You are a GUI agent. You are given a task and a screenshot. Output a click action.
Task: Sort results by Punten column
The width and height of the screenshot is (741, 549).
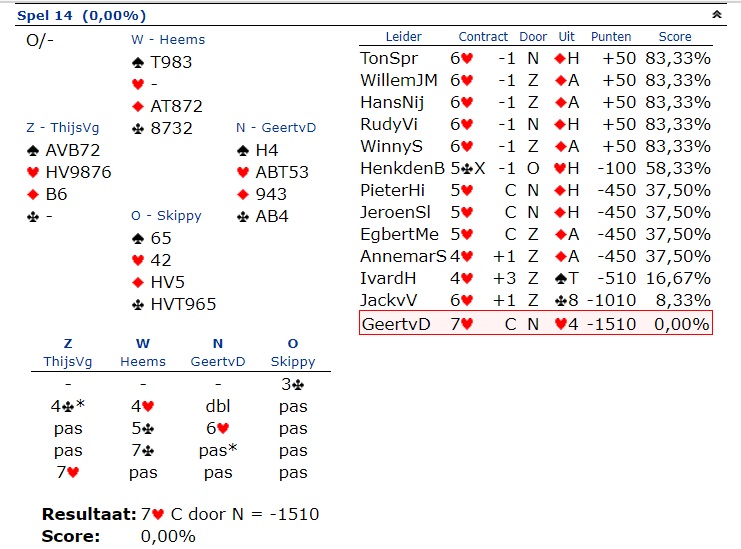coord(611,36)
